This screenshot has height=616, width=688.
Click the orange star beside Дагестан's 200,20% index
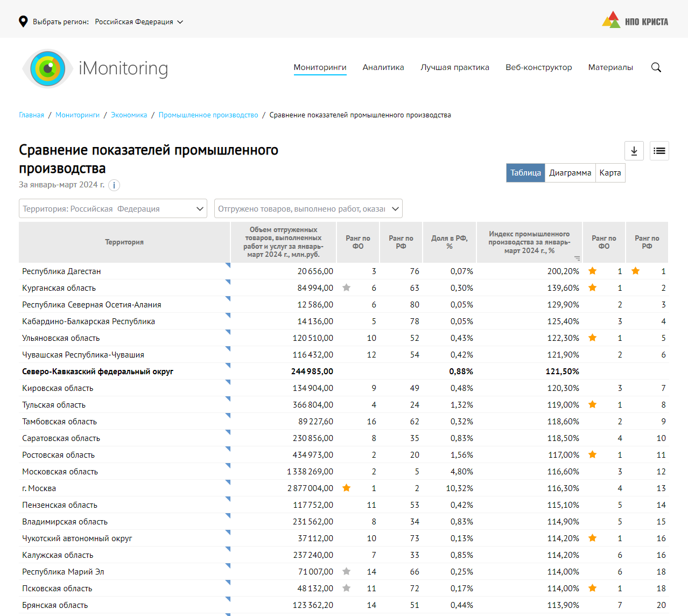(593, 271)
